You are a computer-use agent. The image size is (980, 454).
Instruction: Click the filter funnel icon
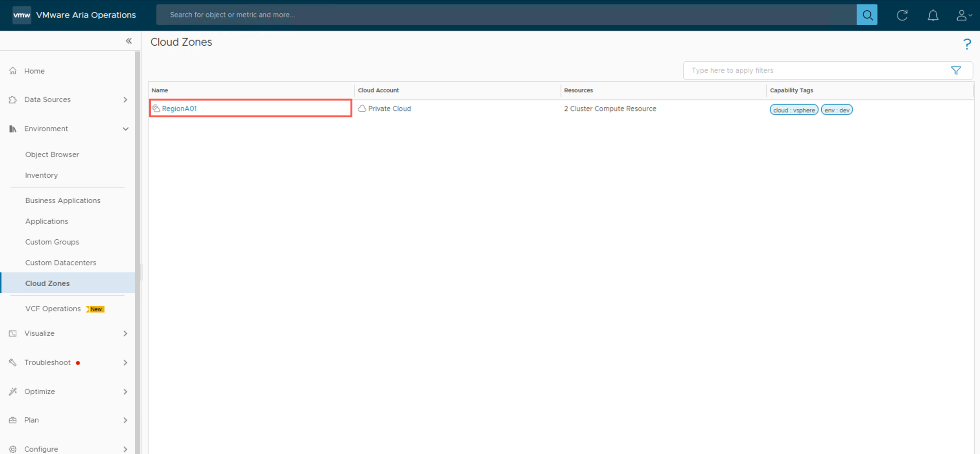tap(956, 70)
